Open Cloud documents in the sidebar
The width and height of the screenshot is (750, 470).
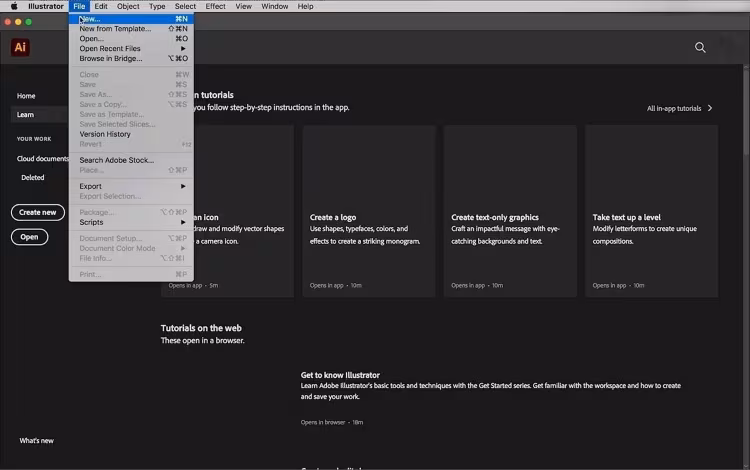tap(43, 159)
